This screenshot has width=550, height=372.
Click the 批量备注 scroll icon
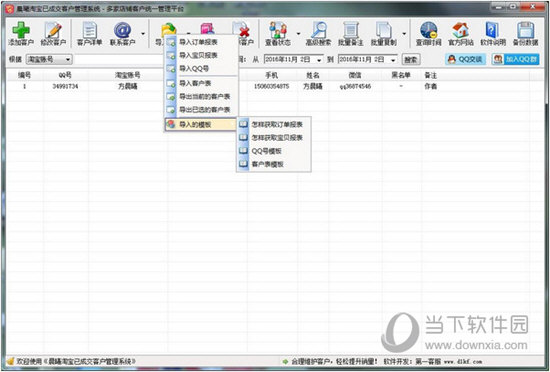(350, 30)
